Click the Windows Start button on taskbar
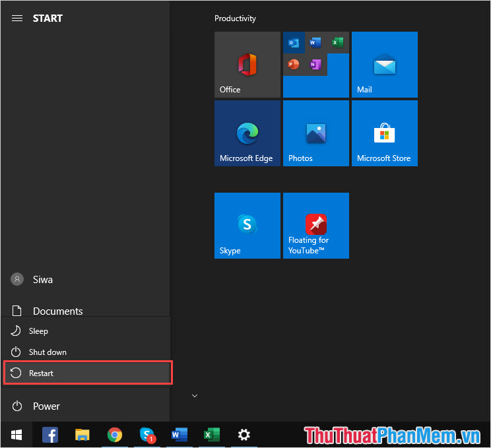 click(x=16, y=435)
